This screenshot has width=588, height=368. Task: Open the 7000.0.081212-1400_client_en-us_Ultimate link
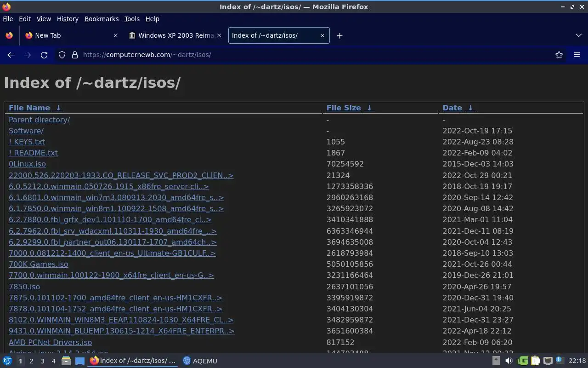pyautogui.click(x=112, y=253)
